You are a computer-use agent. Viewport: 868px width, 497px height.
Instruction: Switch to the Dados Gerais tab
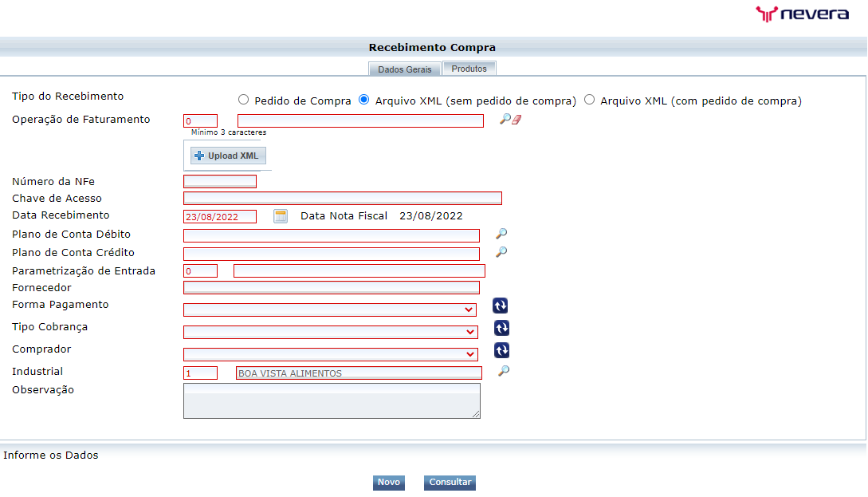[x=404, y=69]
